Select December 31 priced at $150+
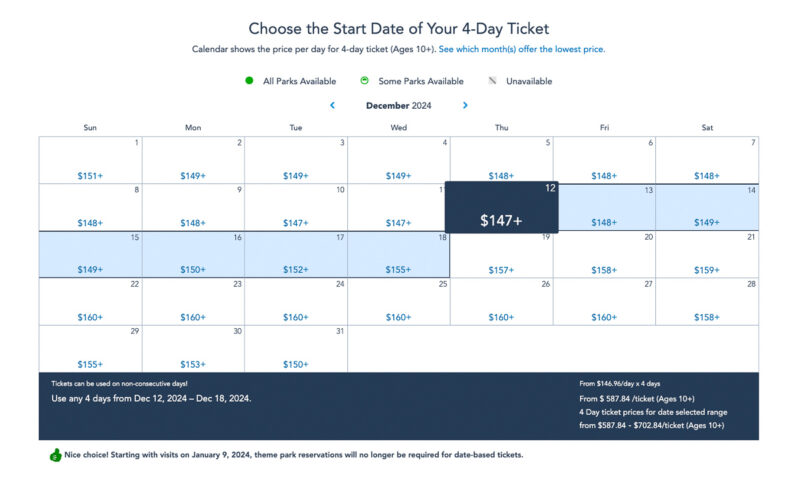This screenshot has width=800, height=479. (x=296, y=349)
